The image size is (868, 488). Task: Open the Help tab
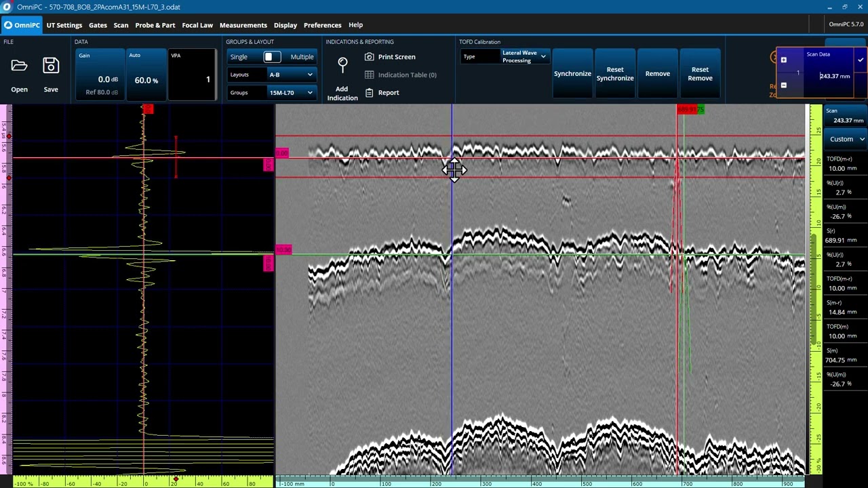click(x=355, y=25)
